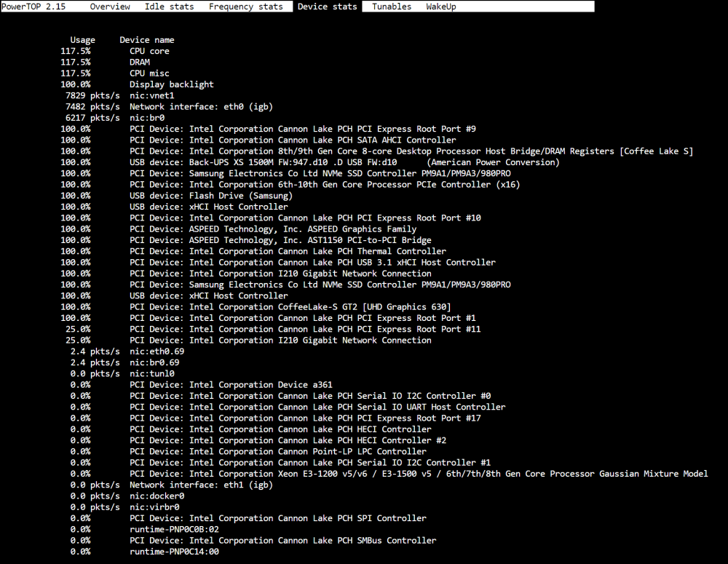The width and height of the screenshot is (728, 564).
Task: Select CoffeeLake-S GT2 UHD Graphics 630 row
Action: [x=256, y=307]
